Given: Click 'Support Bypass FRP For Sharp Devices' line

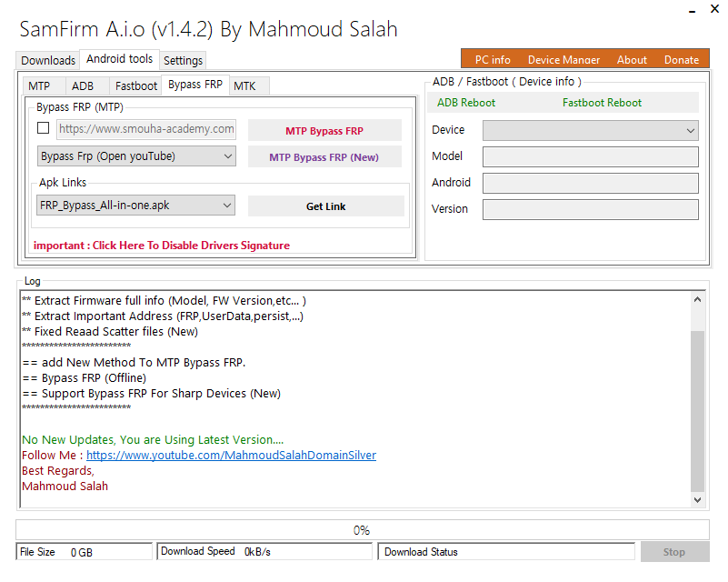Looking at the screenshot, I should point(152,394).
